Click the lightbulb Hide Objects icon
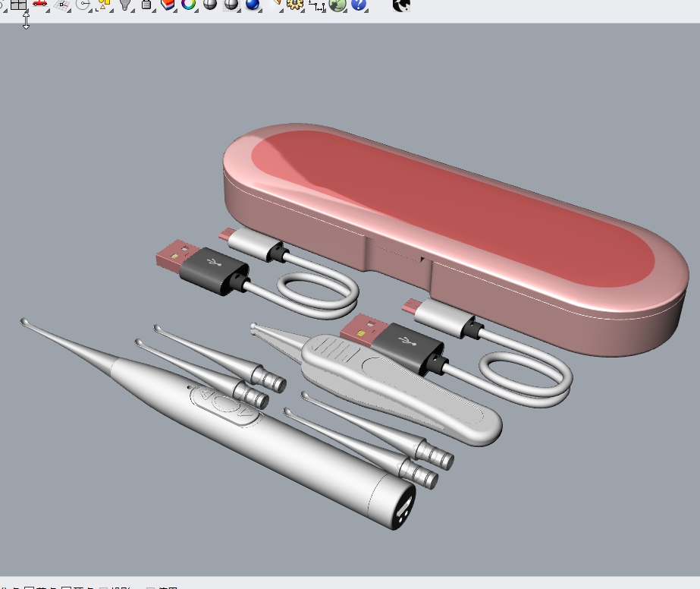 [x=125, y=5]
